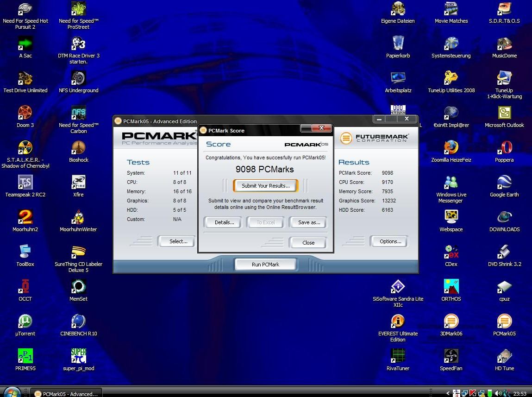Launch RivaTuner desktop icon
The width and height of the screenshot is (532, 397).
click(x=398, y=356)
